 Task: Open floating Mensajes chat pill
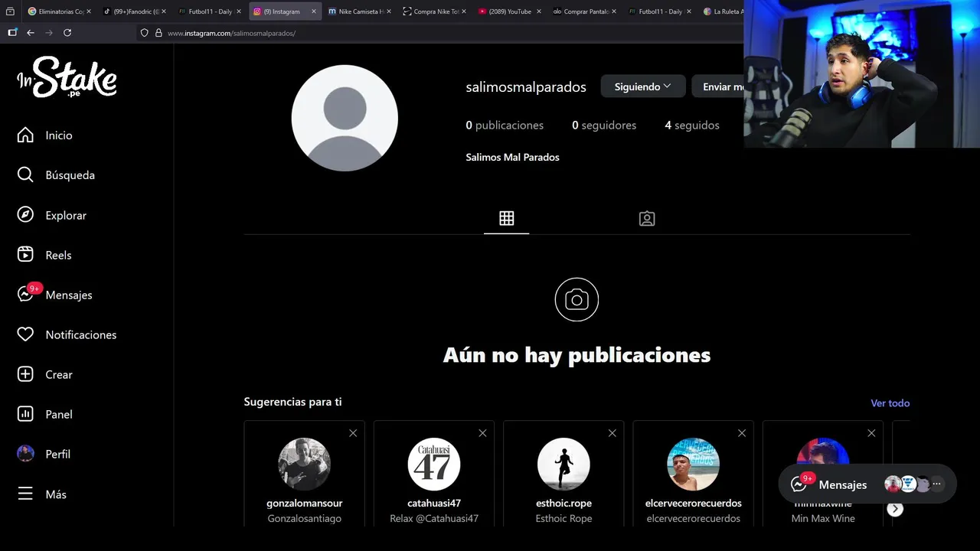click(867, 484)
